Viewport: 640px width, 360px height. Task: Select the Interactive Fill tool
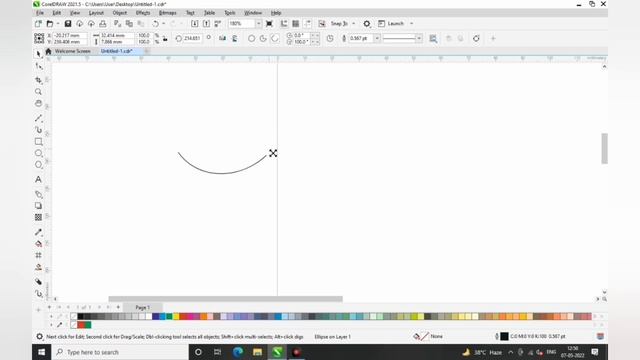(x=38, y=244)
